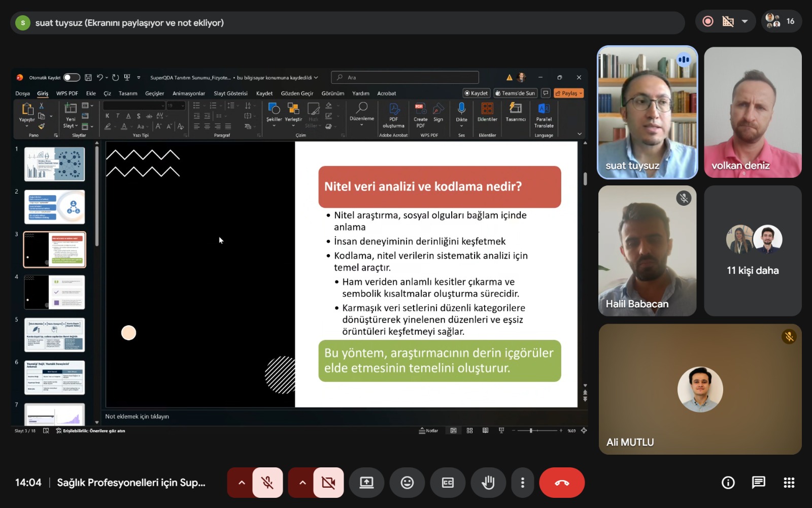Present screen button in Meet

(366, 483)
